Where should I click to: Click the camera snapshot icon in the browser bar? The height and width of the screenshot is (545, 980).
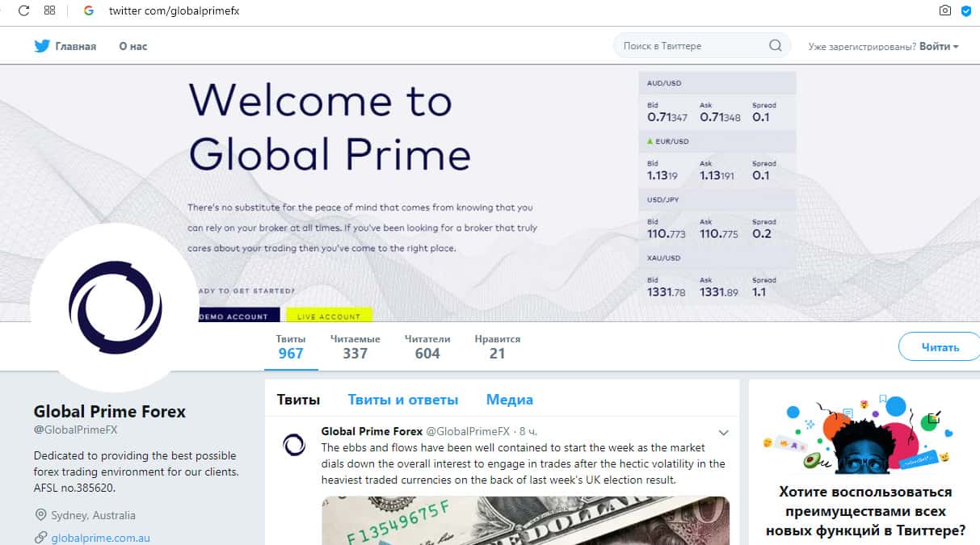coord(945,10)
